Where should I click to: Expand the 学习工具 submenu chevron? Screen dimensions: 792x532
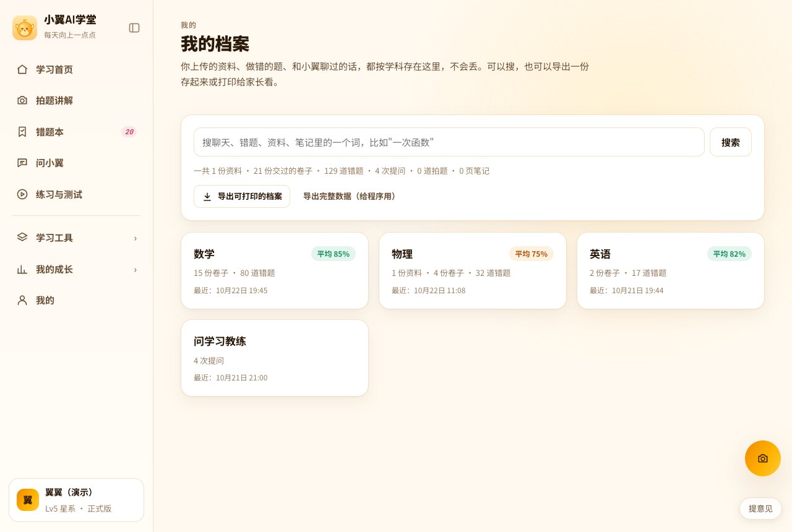136,238
